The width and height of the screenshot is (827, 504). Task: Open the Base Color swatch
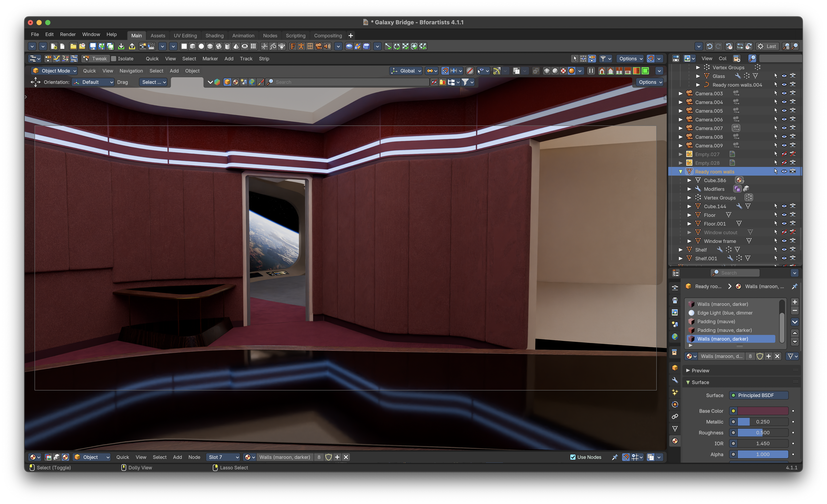pos(762,411)
